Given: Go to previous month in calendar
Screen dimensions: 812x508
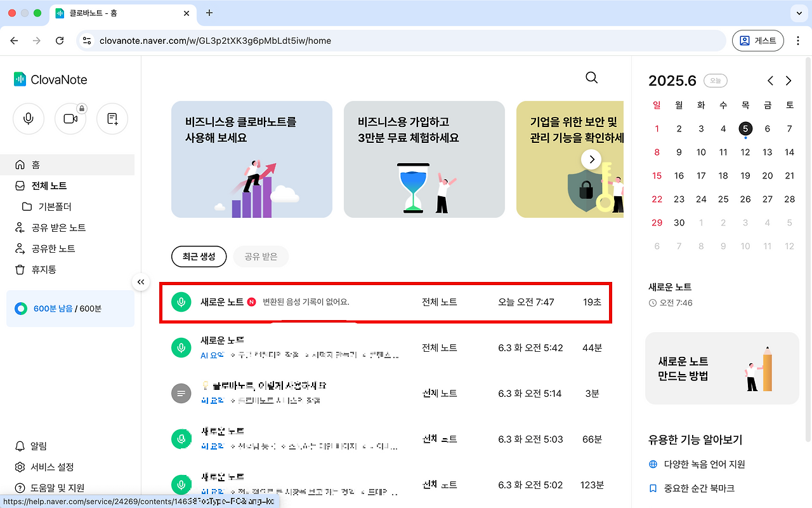Looking at the screenshot, I should (770, 81).
